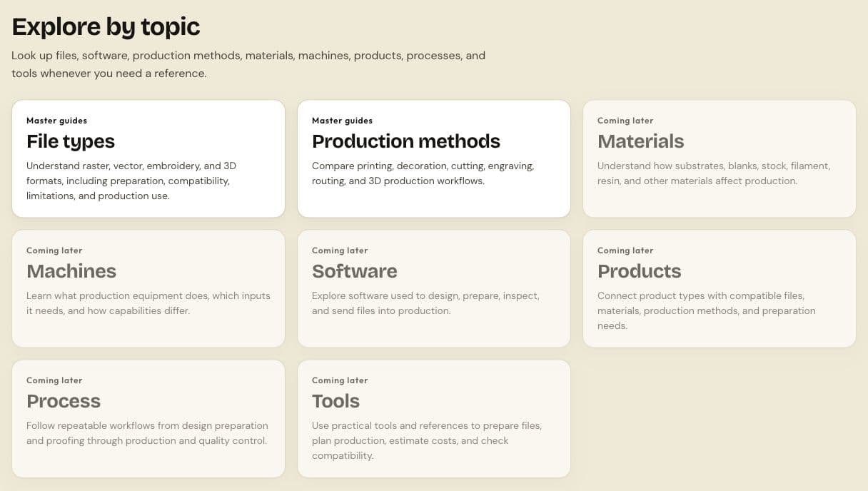Click the 'Connect product types with compatible' description

(707, 310)
